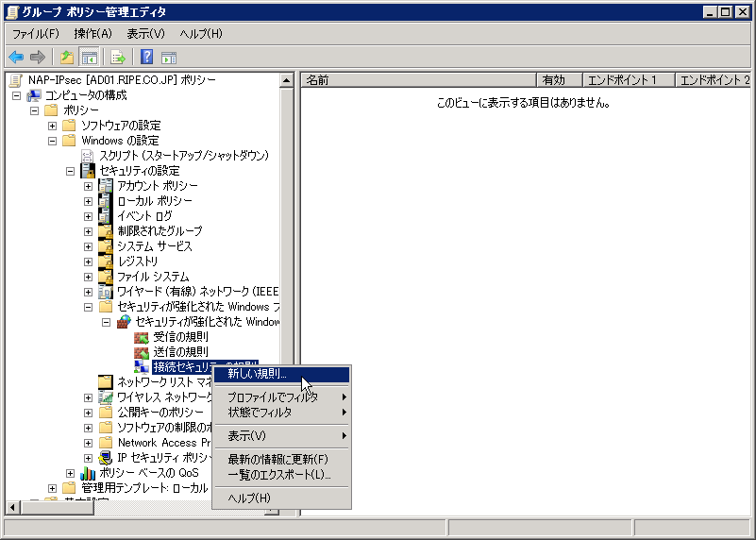Open the 表示(V) menu in the menu bar
Image resolution: width=756 pixels, height=540 pixels.
point(145,34)
